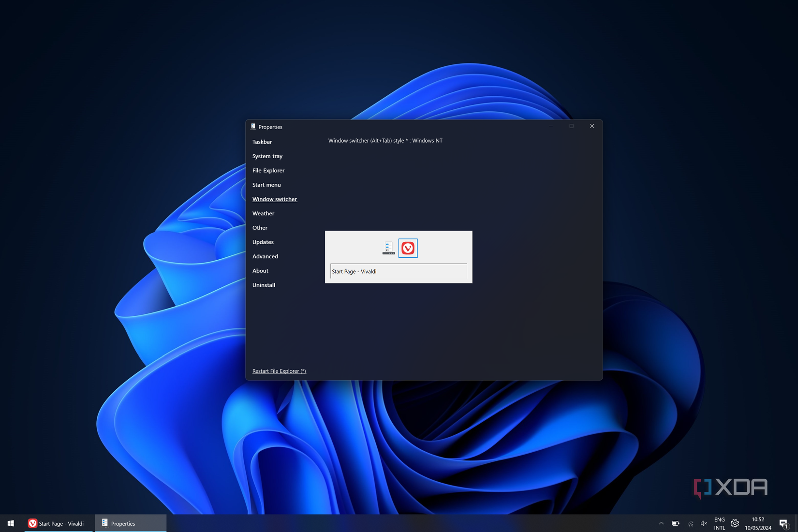Open the Updates section
This screenshot has height=532, width=798.
click(263, 242)
